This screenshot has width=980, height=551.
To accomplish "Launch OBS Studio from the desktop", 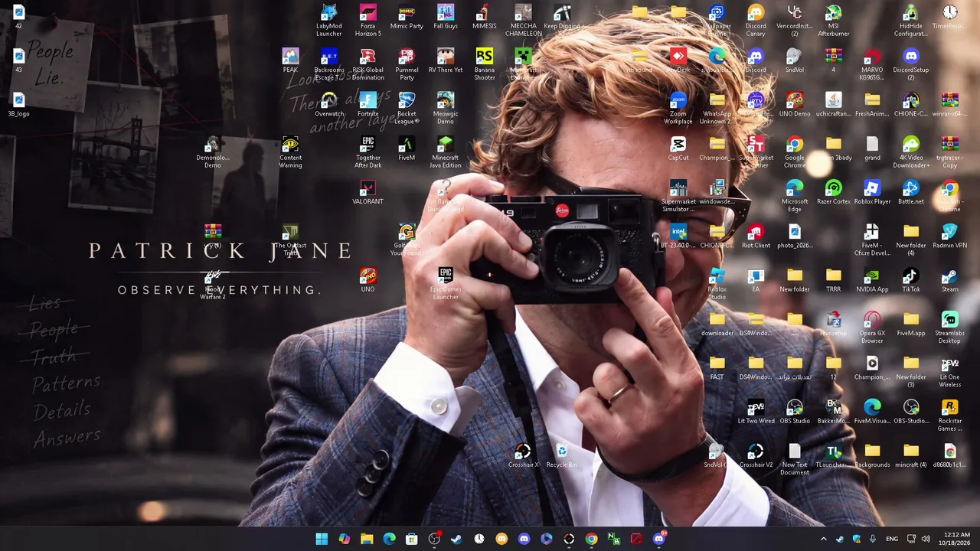I will [x=795, y=412].
